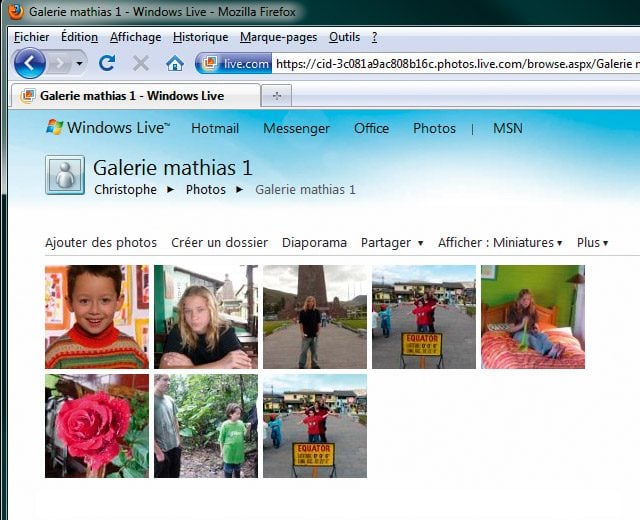Go to Hotmail in the navigation bar
The height and width of the screenshot is (520, 640).
(215, 128)
